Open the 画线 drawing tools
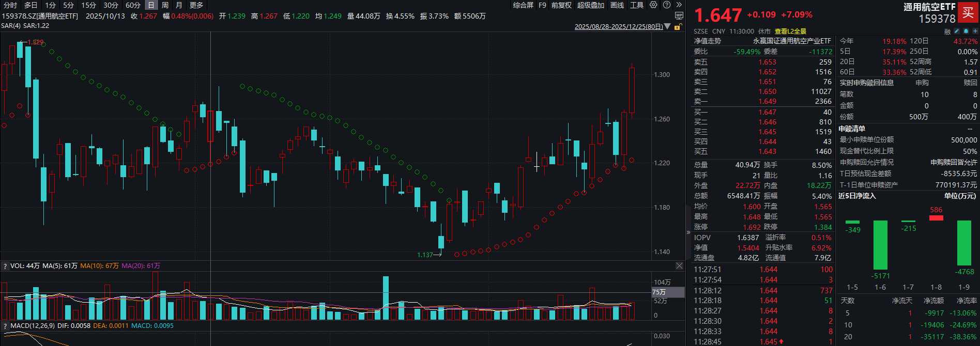Image resolution: width=980 pixels, height=346 pixels. point(617,5)
